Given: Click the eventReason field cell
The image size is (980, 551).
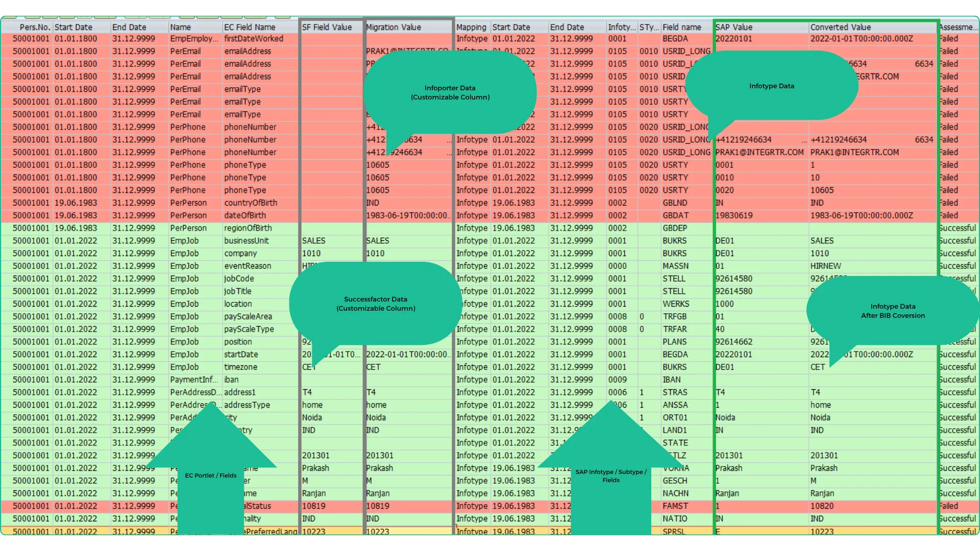Looking at the screenshot, I should 260,266.
